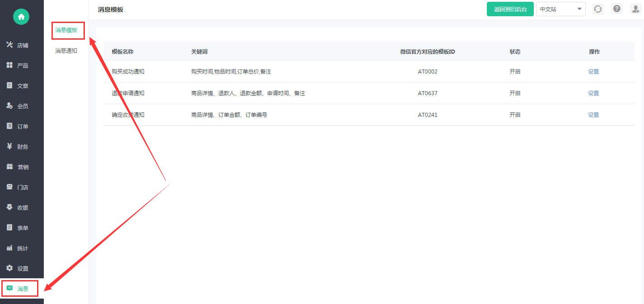Click the 退款申请通知 template name
The height and width of the screenshot is (304, 644).
pyautogui.click(x=128, y=93)
